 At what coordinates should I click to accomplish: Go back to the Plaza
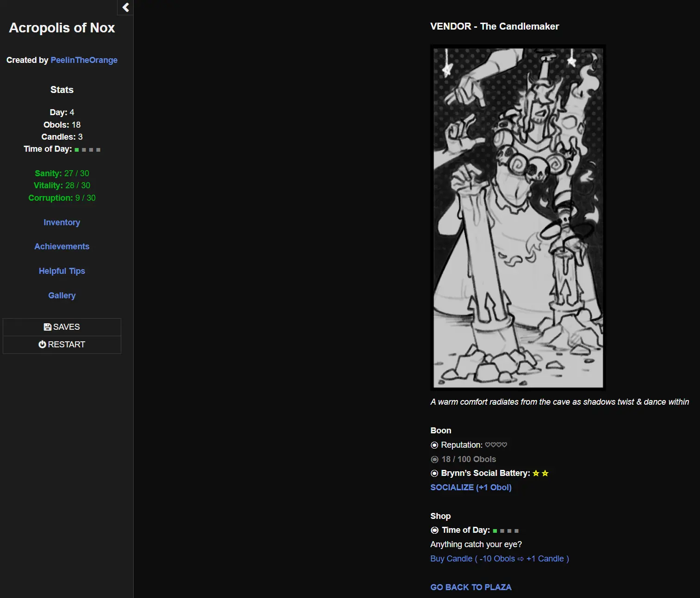pyautogui.click(x=471, y=587)
